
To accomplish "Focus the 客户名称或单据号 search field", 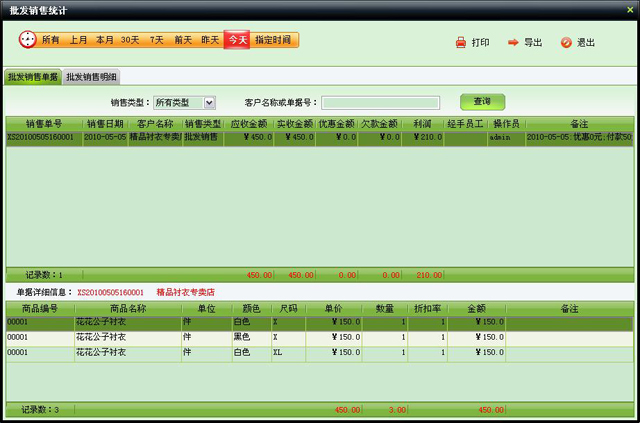I will pos(380,102).
